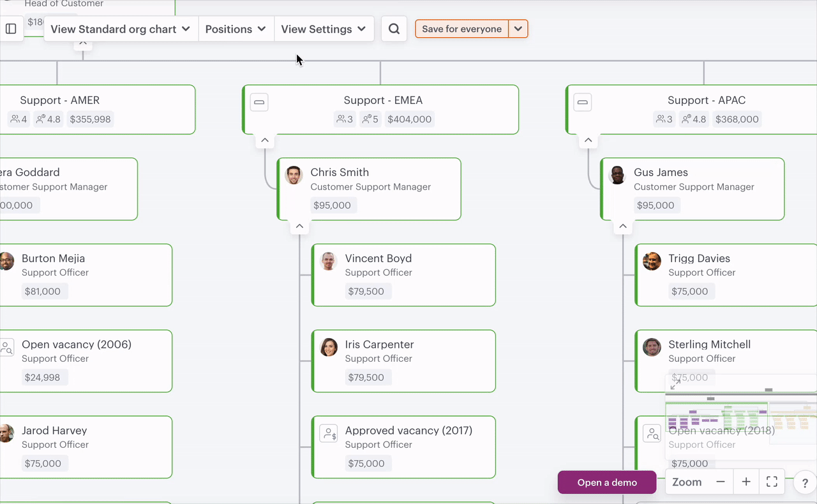Expand the Save for everyone options arrow
817x504 pixels.
[x=518, y=29]
